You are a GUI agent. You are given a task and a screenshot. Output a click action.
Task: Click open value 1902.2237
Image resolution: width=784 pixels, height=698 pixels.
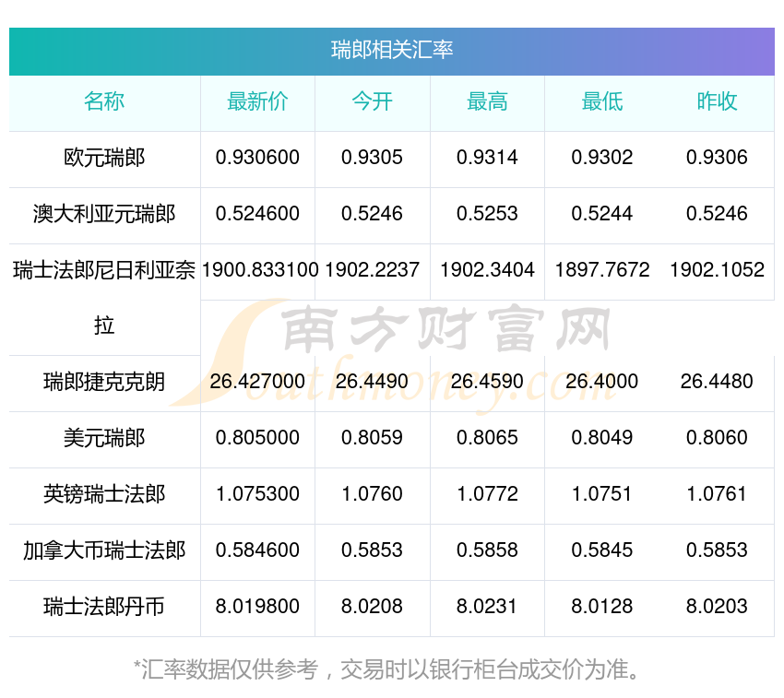[372, 270]
